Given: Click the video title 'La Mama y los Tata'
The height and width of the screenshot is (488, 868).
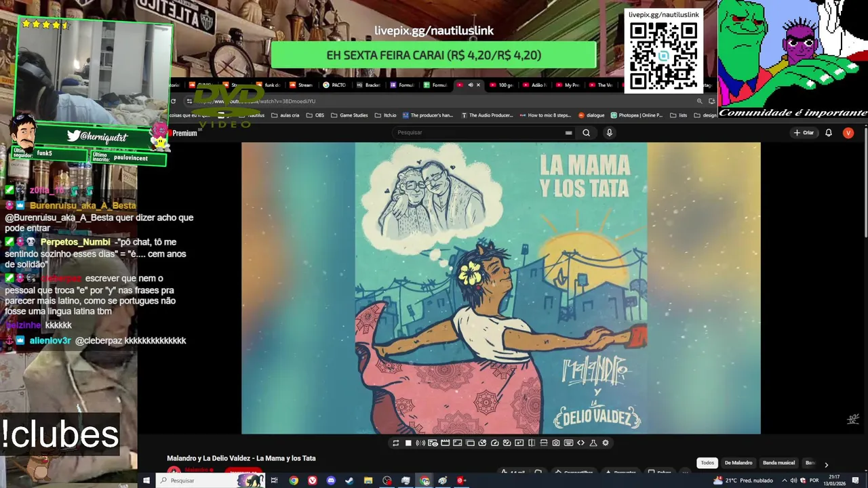Looking at the screenshot, I should click(x=241, y=458).
